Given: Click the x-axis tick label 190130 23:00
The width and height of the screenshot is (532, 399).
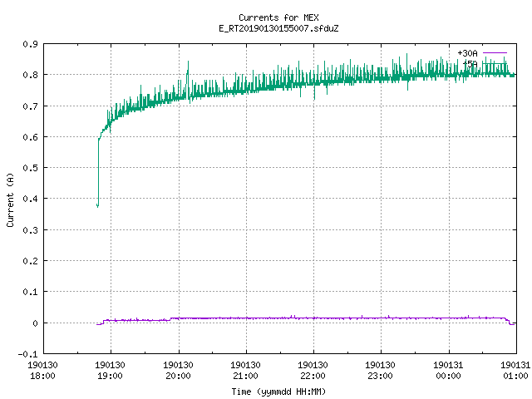Looking at the screenshot, I should pyautogui.click(x=380, y=371).
